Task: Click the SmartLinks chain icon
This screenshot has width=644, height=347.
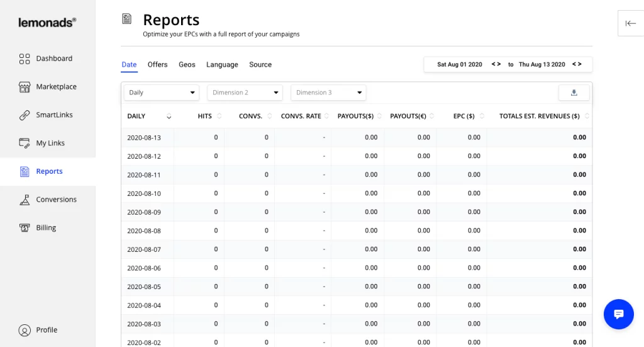Action: tap(25, 115)
